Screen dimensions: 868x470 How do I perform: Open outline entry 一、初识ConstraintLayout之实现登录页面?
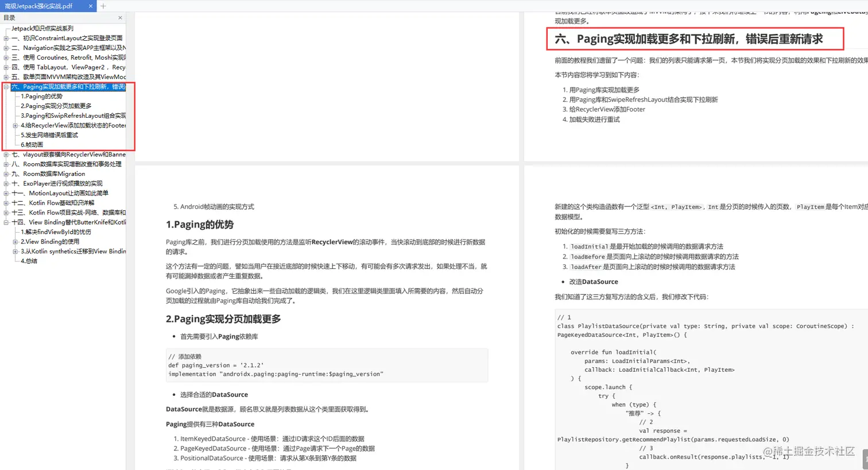click(x=67, y=38)
